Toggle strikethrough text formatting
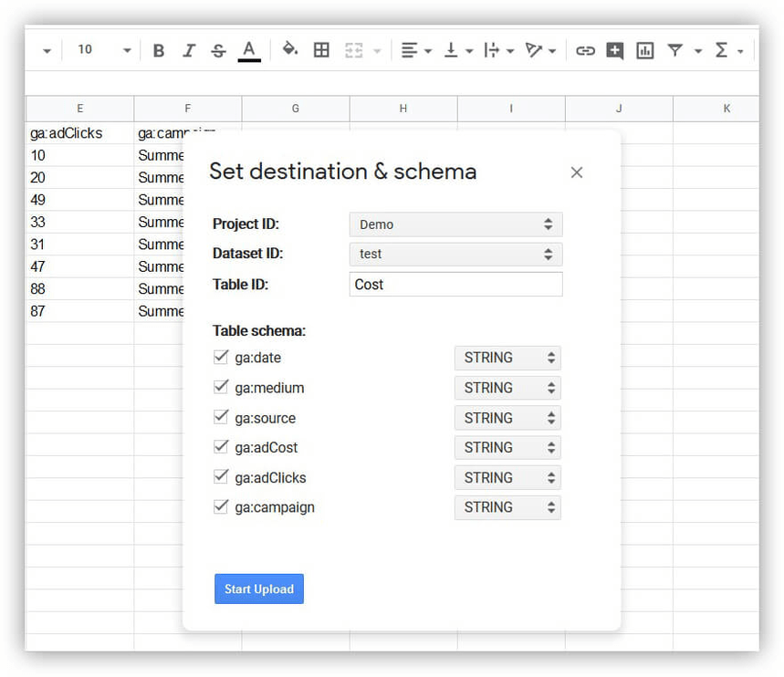Viewport: 784px width, 677px height. click(x=218, y=51)
